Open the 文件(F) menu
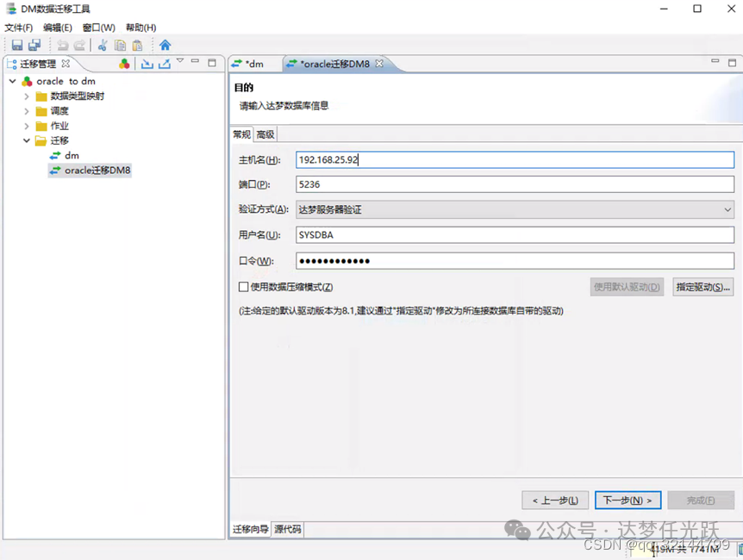Viewport: 743px width, 560px height. (18, 28)
